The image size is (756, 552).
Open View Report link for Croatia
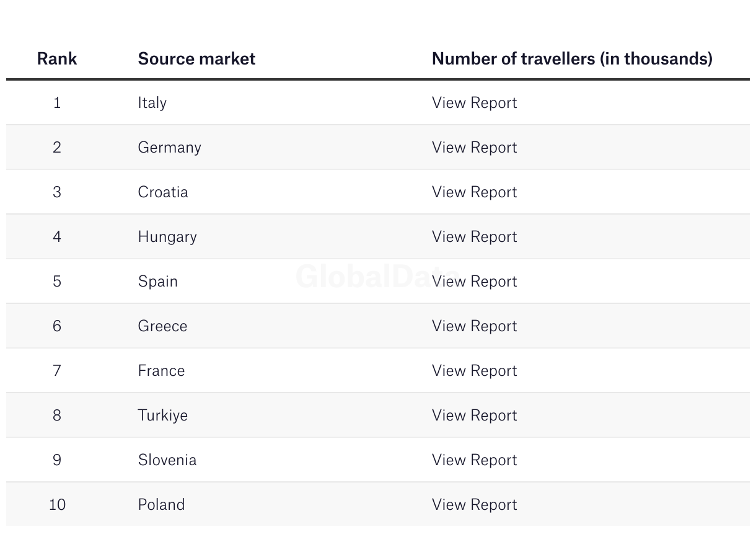(474, 192)
